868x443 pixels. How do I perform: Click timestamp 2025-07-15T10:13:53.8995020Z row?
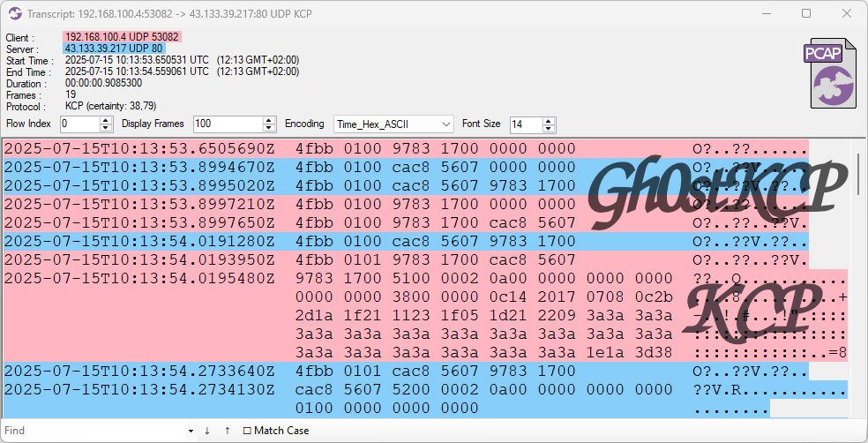click(139, 185)
